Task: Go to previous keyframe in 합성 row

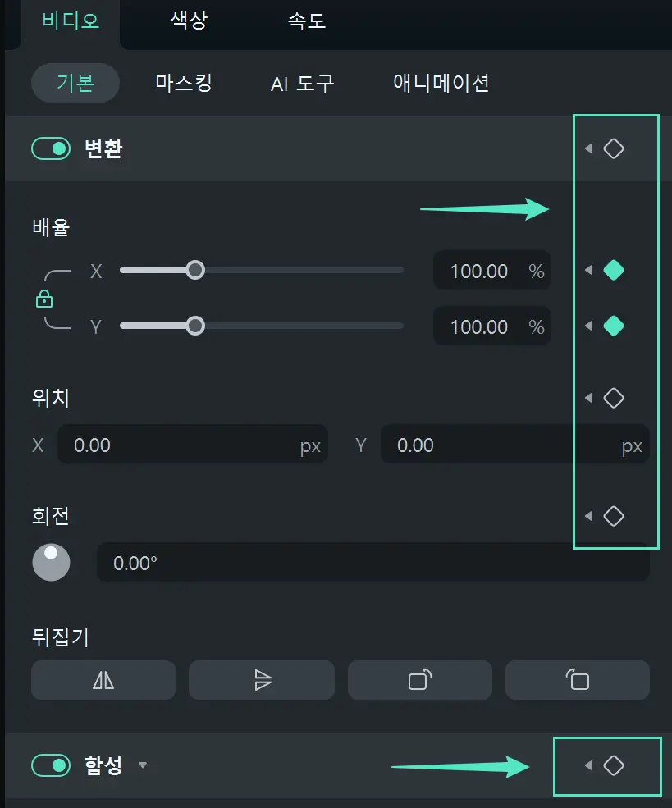Action: coord(588,765)
